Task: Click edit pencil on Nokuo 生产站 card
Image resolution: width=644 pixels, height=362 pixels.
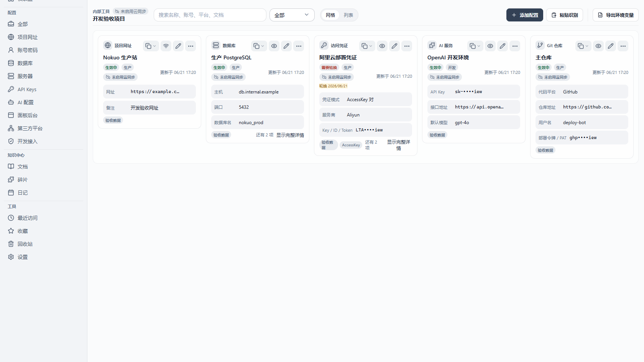Action: [178, 46]
